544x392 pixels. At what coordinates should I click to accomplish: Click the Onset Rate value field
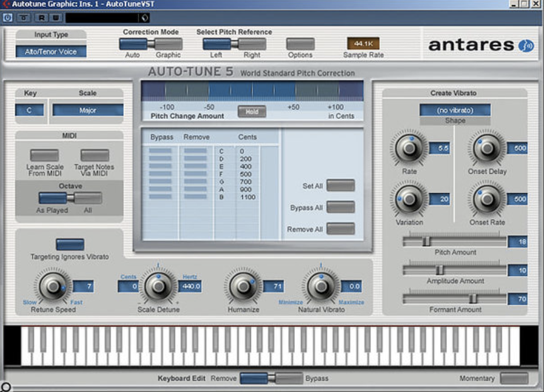[x=517, y=199]
